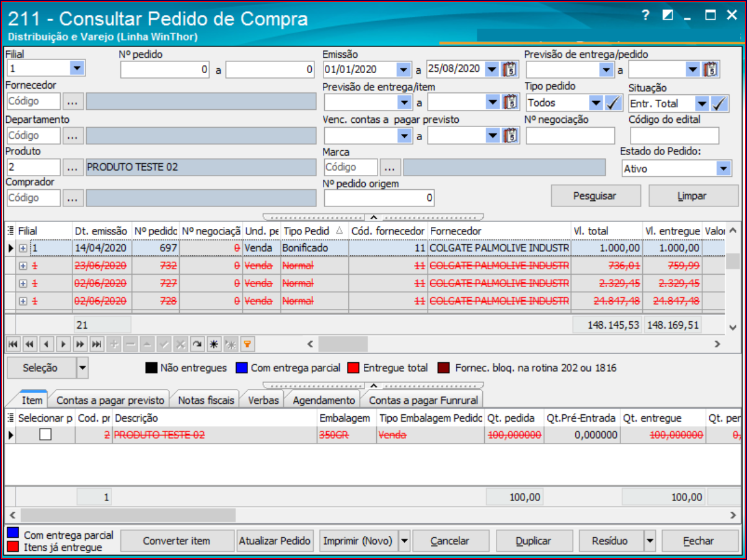Viewport: 747px width, 560px height.
Task: Switch to Contas a pagar Funrural tab
Action: [x=423, y=400]
